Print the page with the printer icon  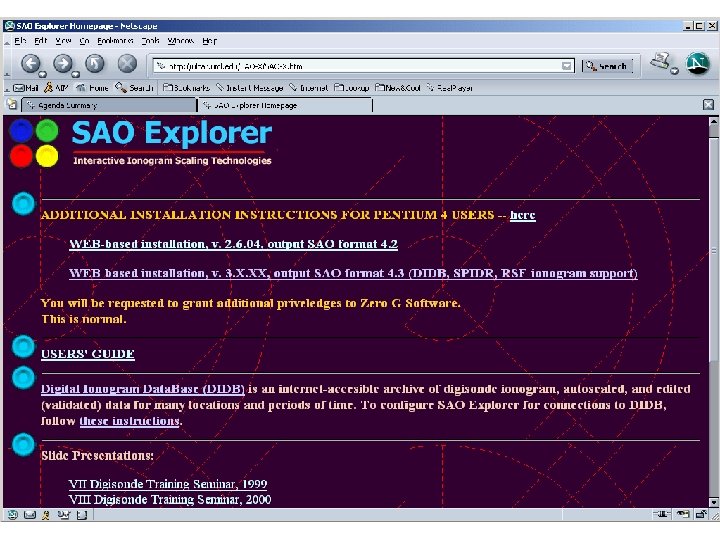click(660, 61)
